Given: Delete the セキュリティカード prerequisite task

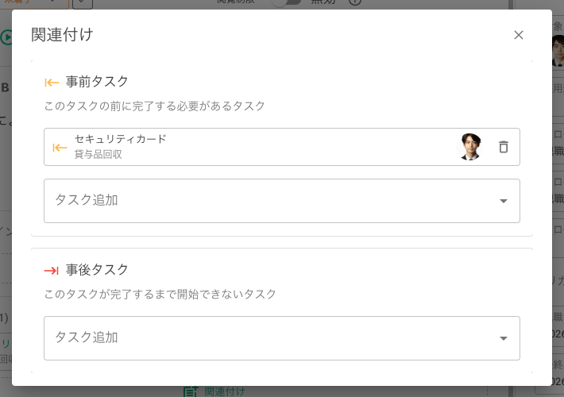Looking at the screenshot, I should [503, 147].
